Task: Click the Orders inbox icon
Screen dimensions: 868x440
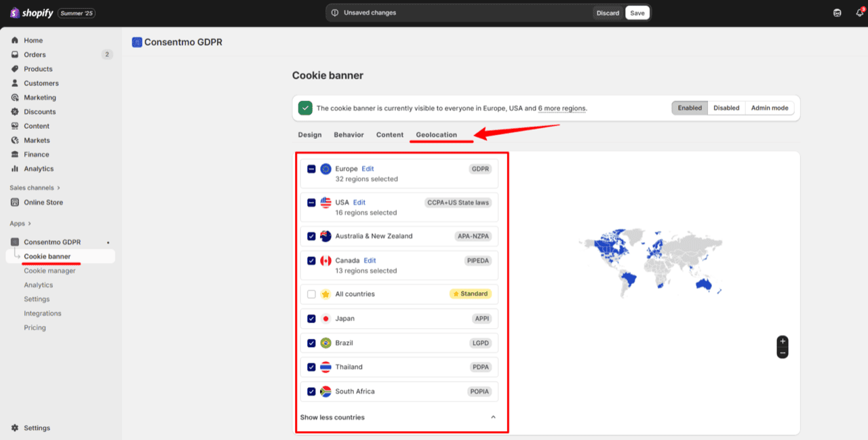Action: tap(15, 55)
